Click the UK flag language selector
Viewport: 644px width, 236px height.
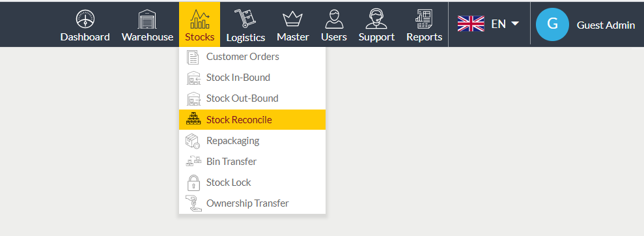point(471,24)
